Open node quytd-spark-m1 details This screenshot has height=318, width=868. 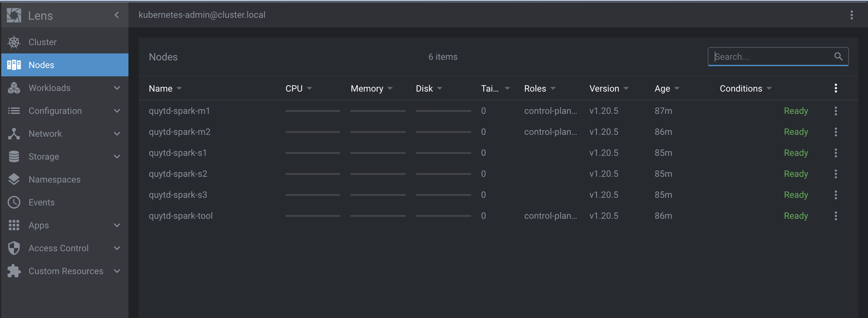coord(179,111)
